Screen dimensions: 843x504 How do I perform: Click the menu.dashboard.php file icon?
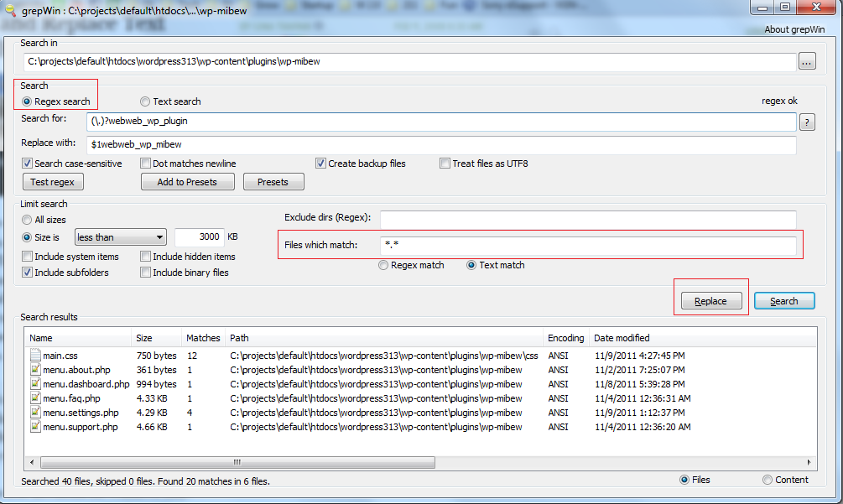click(34, 383)
